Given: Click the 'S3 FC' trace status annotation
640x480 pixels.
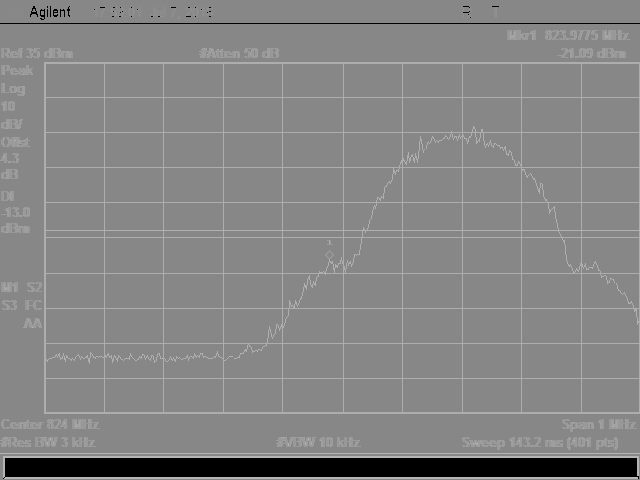Looking at the screenshot, I should tap(22, 305).
